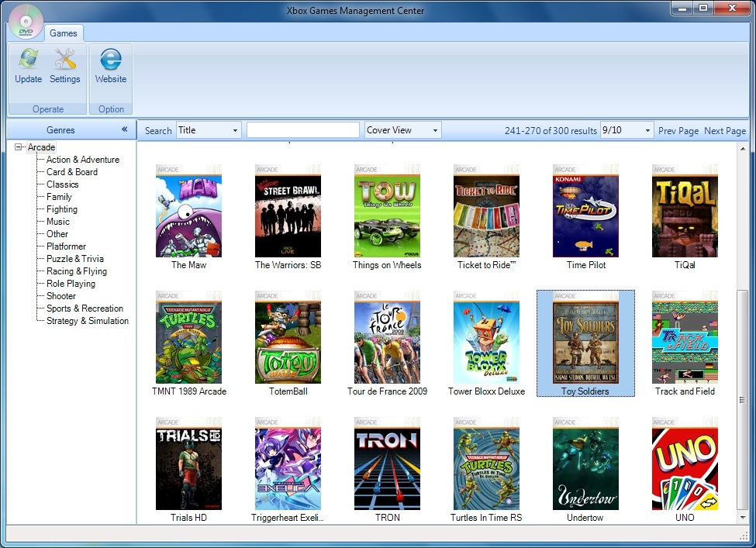Collapse the Arcade tree node

[x=19, y=147]
